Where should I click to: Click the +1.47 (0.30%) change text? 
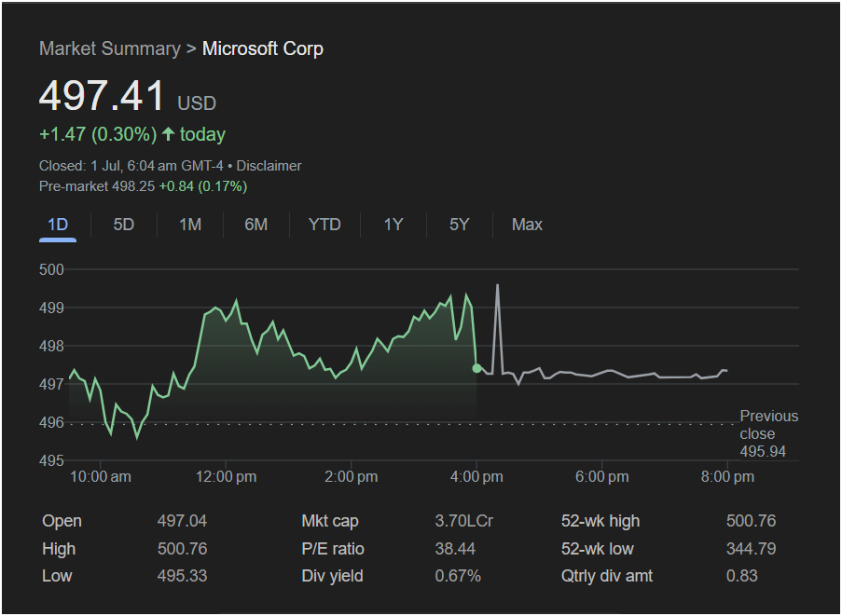(x=98, y=134)
